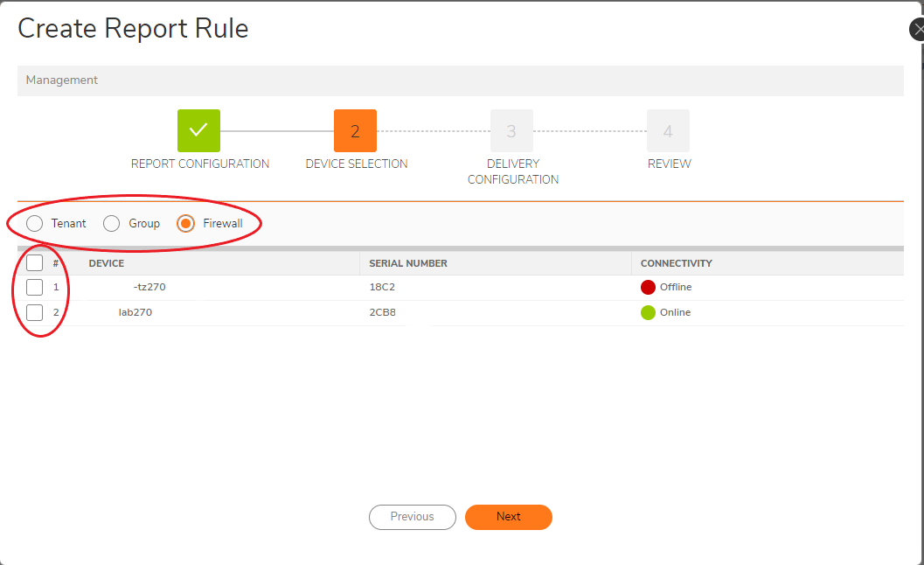Sort by the CONNECTIVITY column header
This screenshot has width=924, height=565.
[676, 263]
